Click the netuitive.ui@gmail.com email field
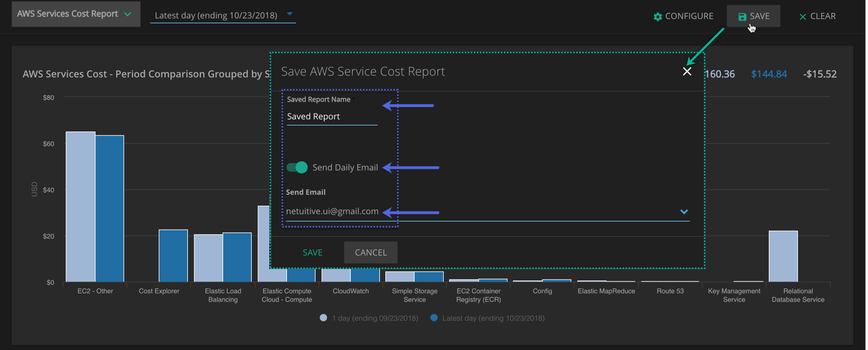Screen dimensions: 868x350 487,211
